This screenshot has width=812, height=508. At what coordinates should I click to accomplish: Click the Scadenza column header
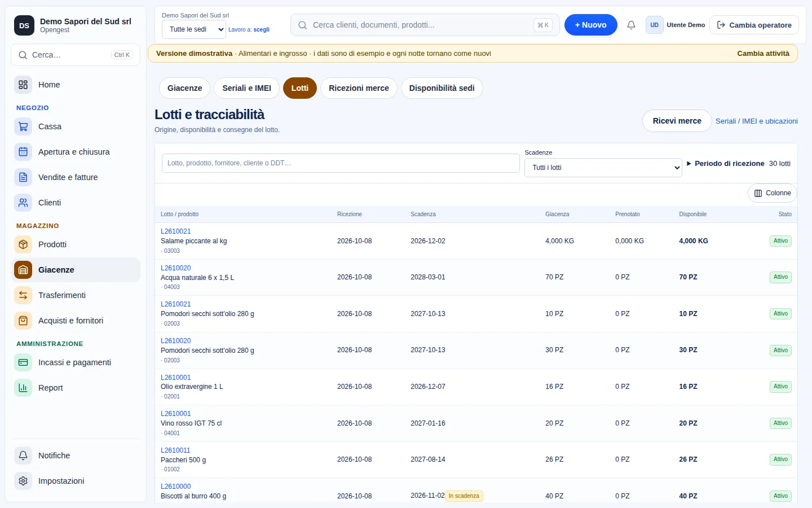point(423,214)
